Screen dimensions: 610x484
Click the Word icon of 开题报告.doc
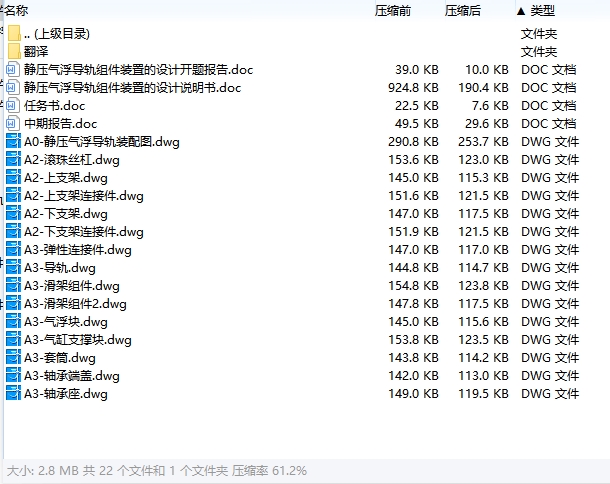pos(12,70)
